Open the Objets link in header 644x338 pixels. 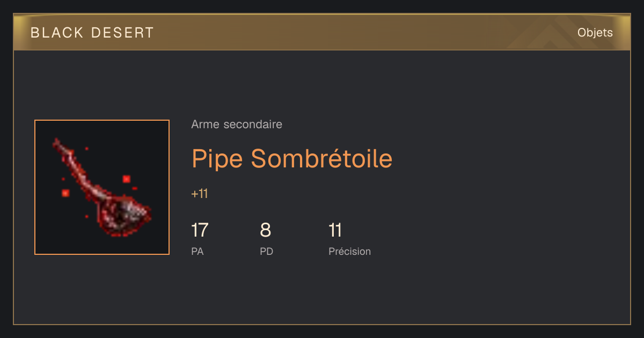[595, 33]
